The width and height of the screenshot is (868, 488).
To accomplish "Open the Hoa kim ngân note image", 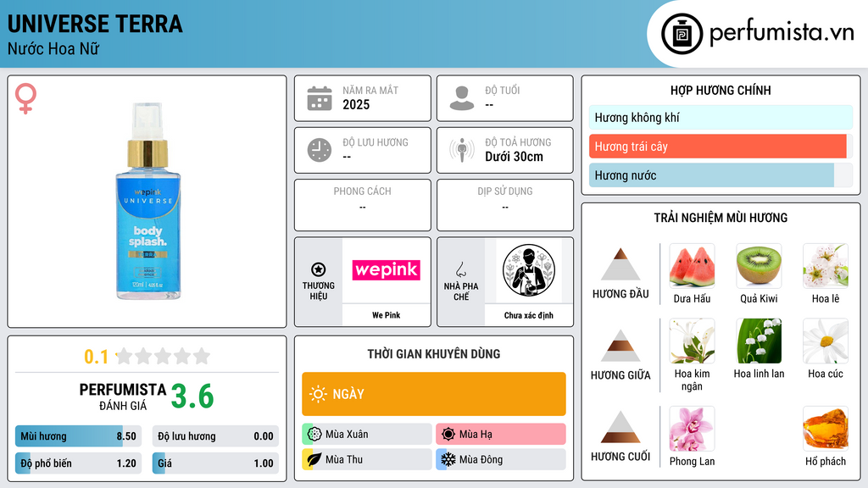I will 692,341.
